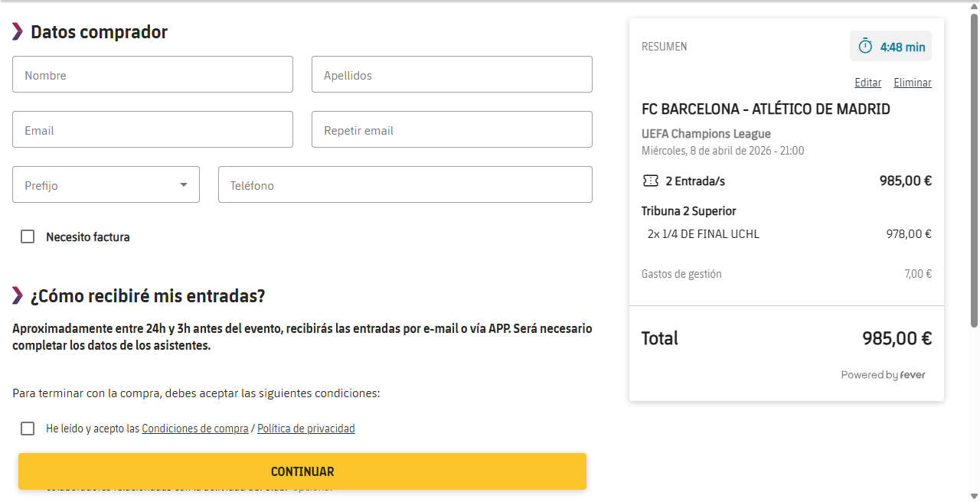Open the Prefijo dropdown arrow

coord(184,184)
